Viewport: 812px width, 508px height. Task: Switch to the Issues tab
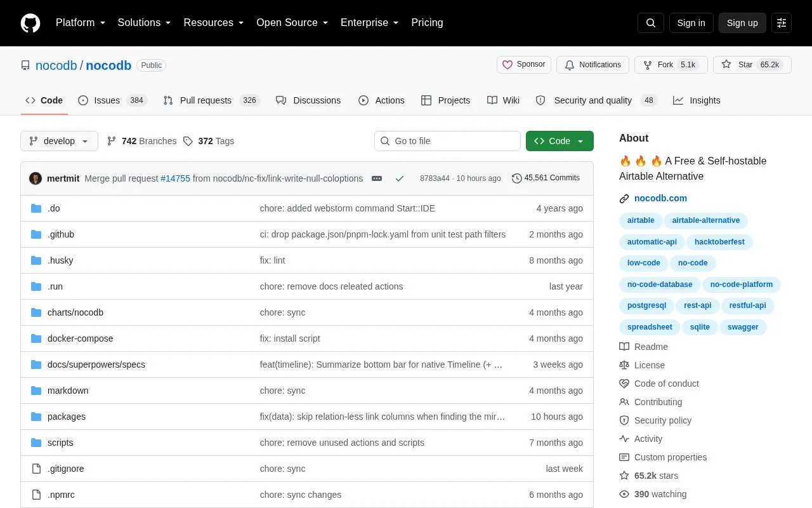(112, 100)
